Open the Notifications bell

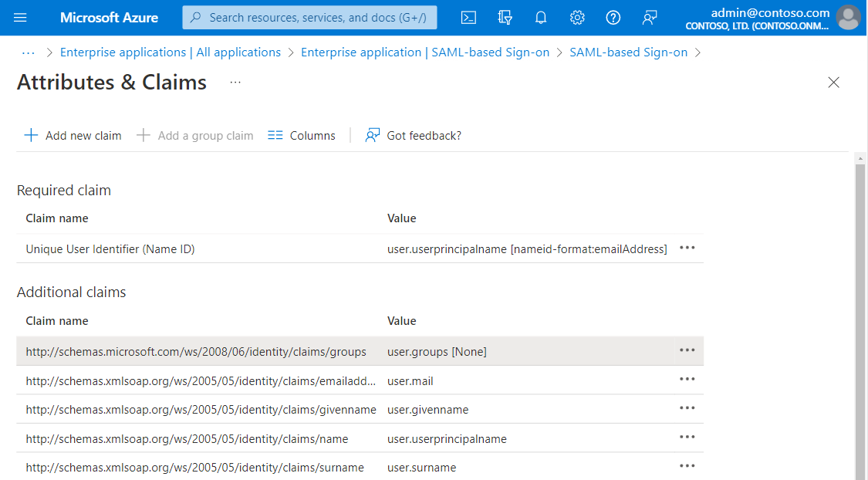(540, 17)
